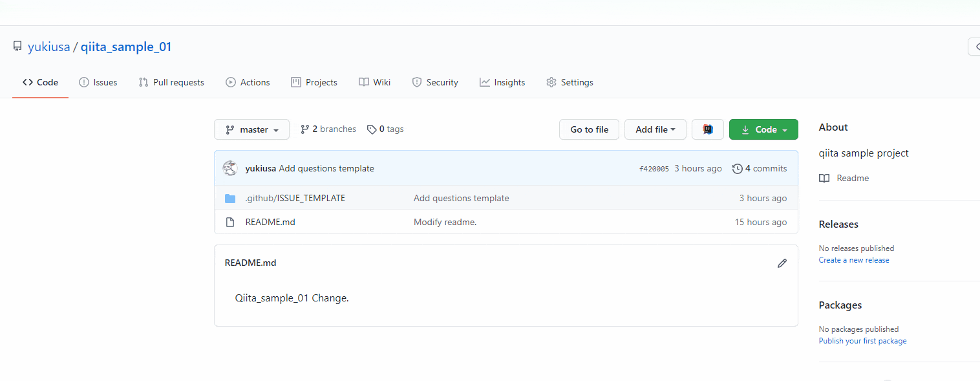This screenshot has width=980, height=381.
Task: Open the Actions tab
Action: coord(248,82)
